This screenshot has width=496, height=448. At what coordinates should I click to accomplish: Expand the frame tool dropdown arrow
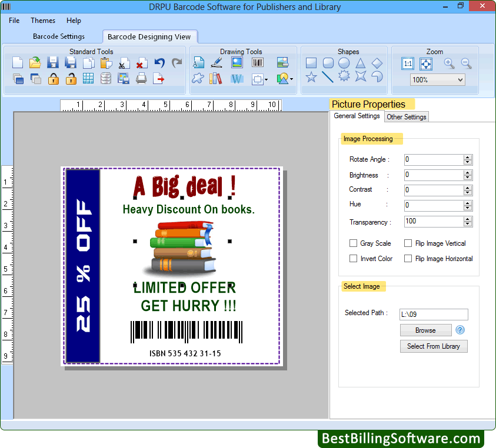(267, 80)
